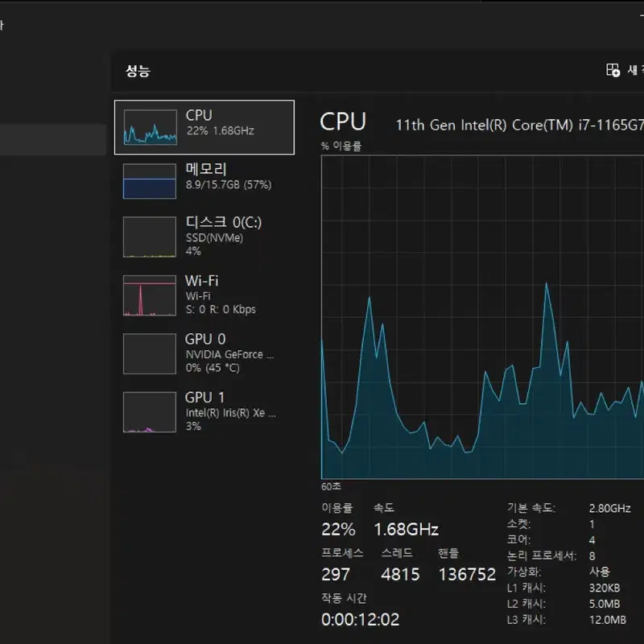Open the 디스크 0(C:) entry
Viewport: 644px width, 644px height.
point(204,237)
